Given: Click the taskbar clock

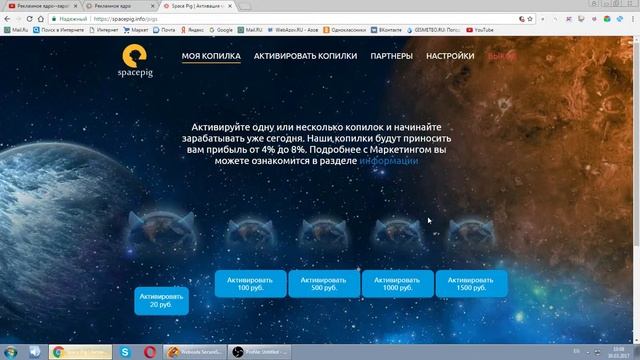Looking at the screenshot, I should [x=618, y=352].
